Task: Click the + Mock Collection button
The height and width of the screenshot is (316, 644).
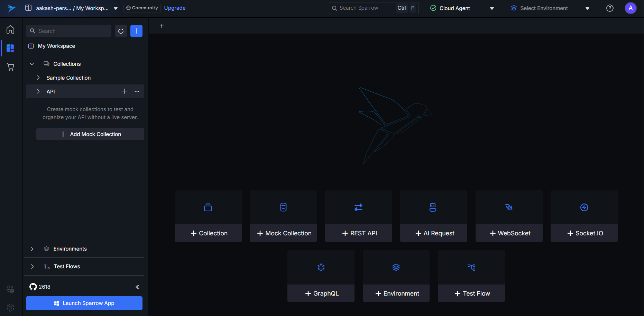Action: tap(283, 233)
